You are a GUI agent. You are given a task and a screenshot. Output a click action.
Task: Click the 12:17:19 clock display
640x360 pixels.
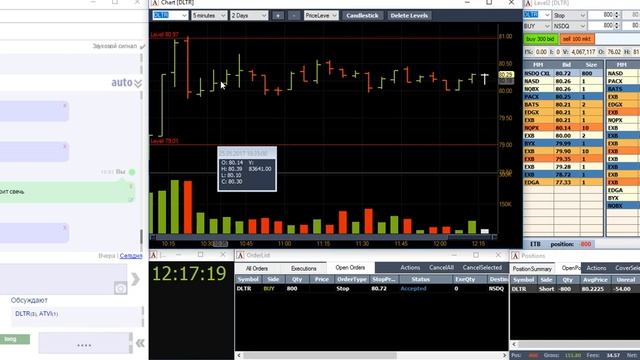tap(189, 273)
